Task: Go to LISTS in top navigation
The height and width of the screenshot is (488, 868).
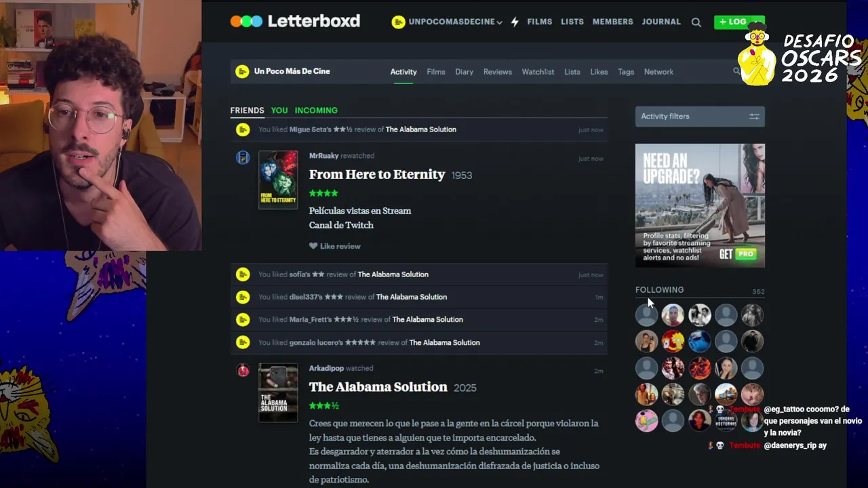Action: click(x=572, y=22)
